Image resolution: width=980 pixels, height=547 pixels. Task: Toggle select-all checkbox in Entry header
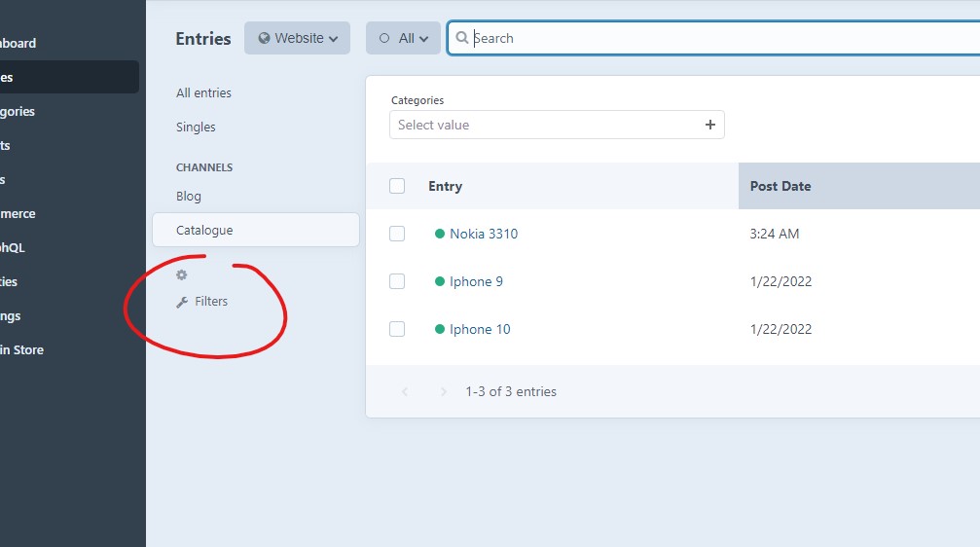coord(397,186)
